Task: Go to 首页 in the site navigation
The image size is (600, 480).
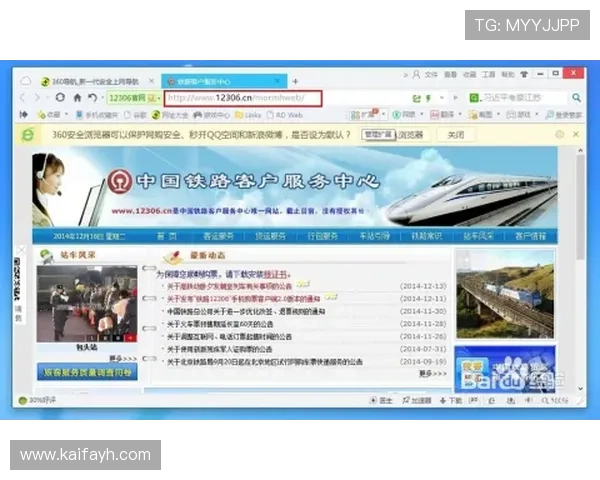Action: point(167,236)
